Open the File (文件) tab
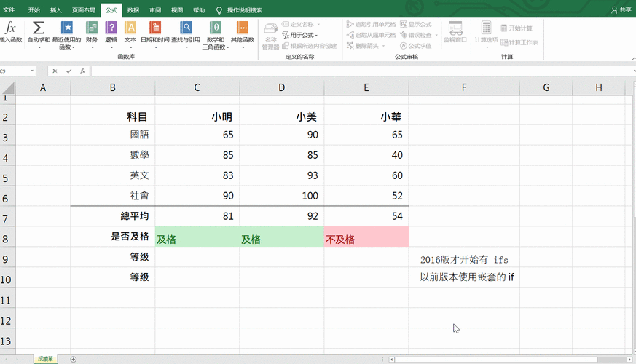 9,10
